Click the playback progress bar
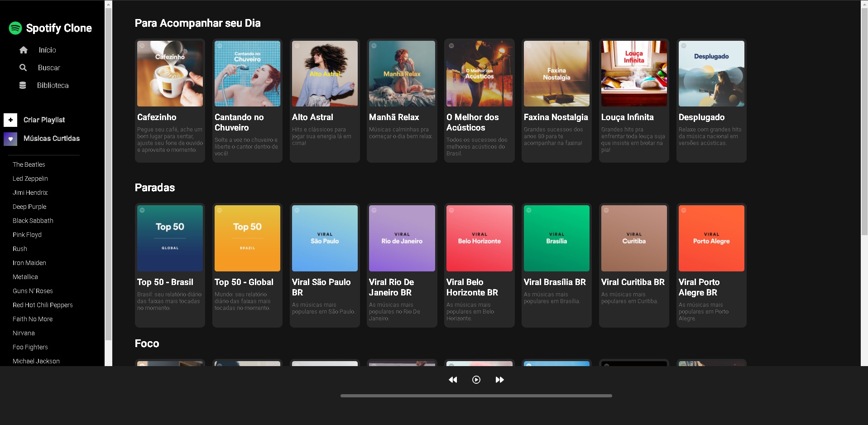 (x=476, y=395)
